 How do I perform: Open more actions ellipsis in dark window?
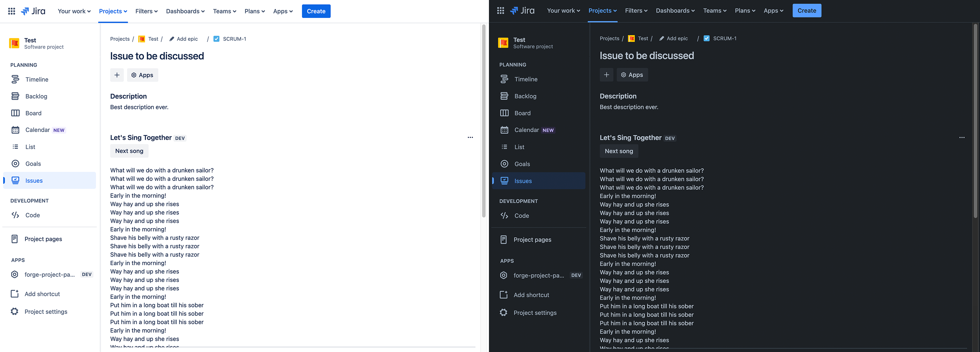point(962,137)
